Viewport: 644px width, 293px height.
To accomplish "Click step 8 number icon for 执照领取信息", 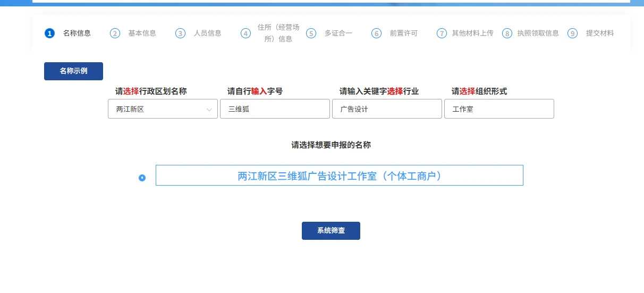I will 507,34.
